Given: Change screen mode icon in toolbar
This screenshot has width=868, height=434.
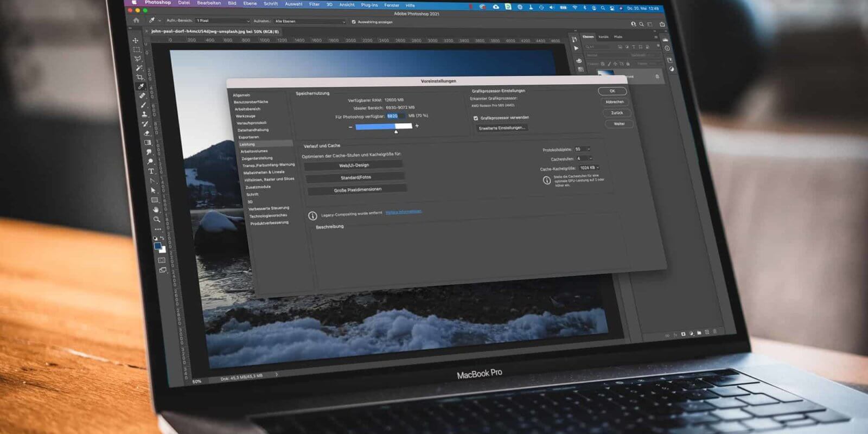Looking at the screenshot, I should [x=163, y=270].
